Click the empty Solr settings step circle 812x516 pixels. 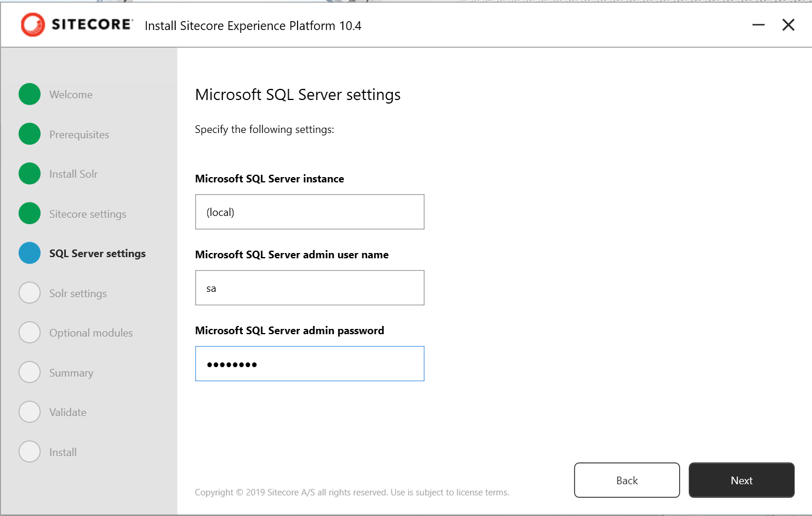(29, 293)
